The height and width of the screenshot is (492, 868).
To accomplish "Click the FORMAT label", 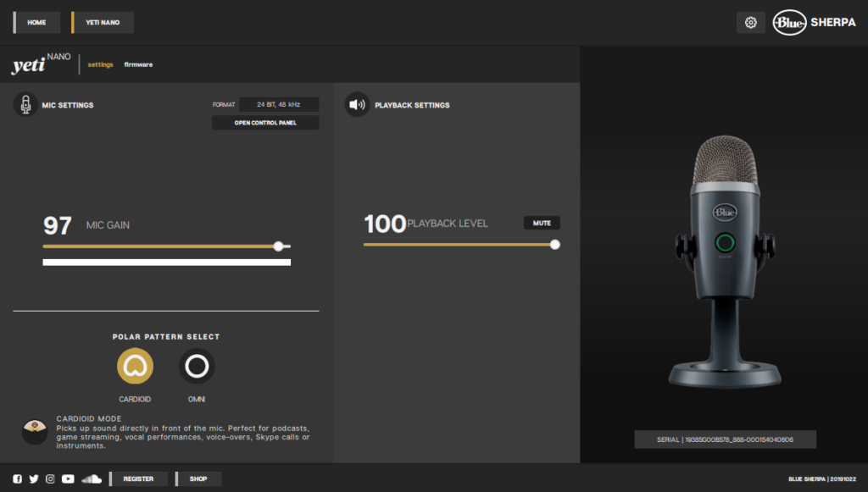I will [x=224, y=104].
